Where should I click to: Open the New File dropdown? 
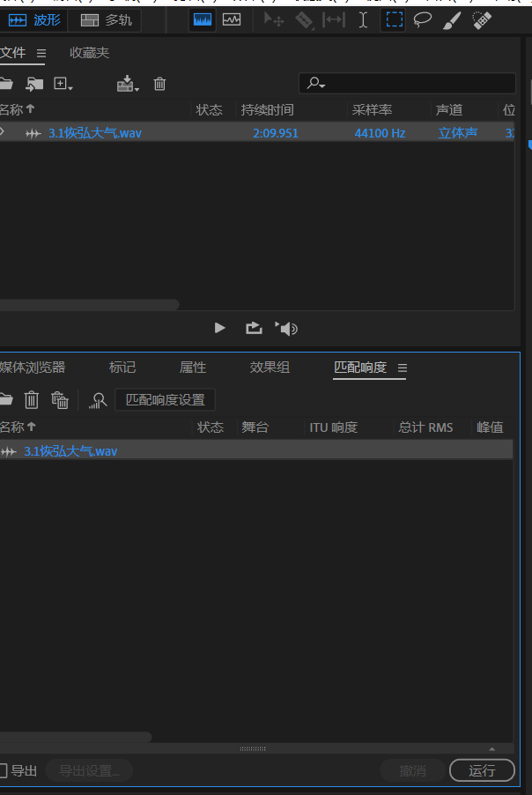(63, 84)
